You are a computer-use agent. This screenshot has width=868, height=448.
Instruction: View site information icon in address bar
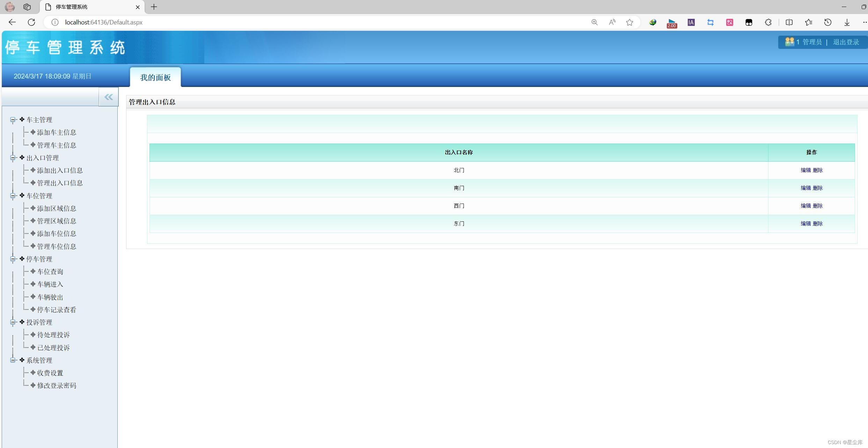[55, 22]
